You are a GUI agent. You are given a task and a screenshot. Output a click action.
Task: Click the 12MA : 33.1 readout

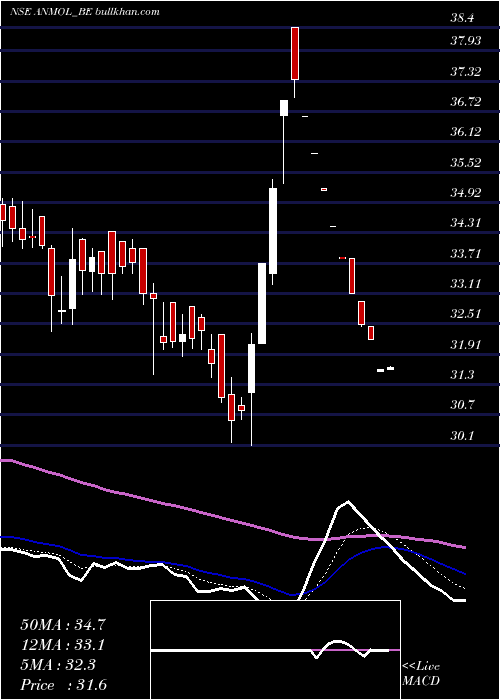tap(63, 645)
